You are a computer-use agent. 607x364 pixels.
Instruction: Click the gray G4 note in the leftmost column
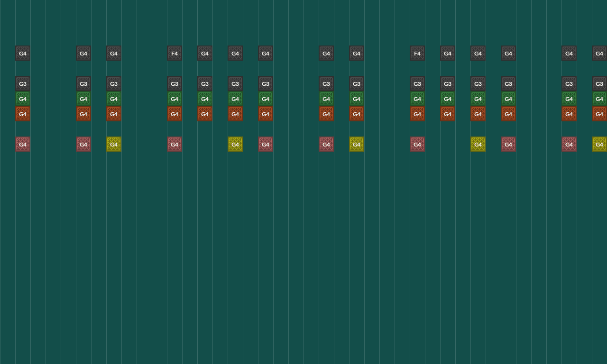(x=23, y=53)
